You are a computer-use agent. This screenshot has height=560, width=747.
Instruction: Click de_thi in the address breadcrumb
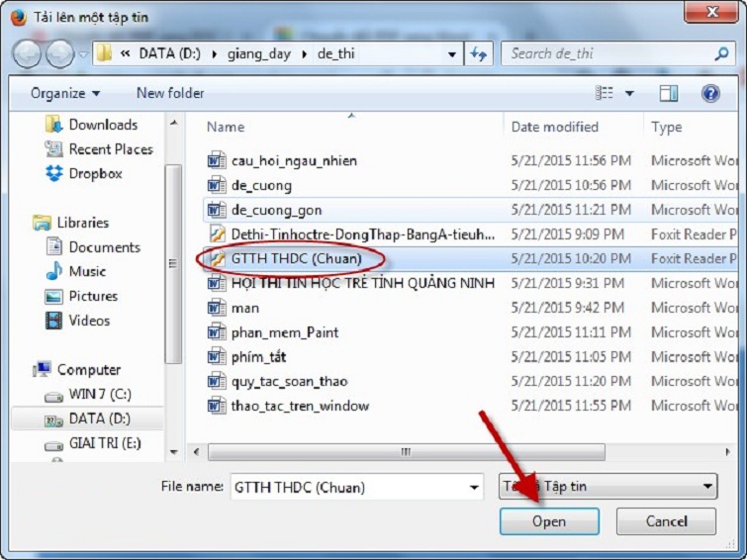[335, 53]
